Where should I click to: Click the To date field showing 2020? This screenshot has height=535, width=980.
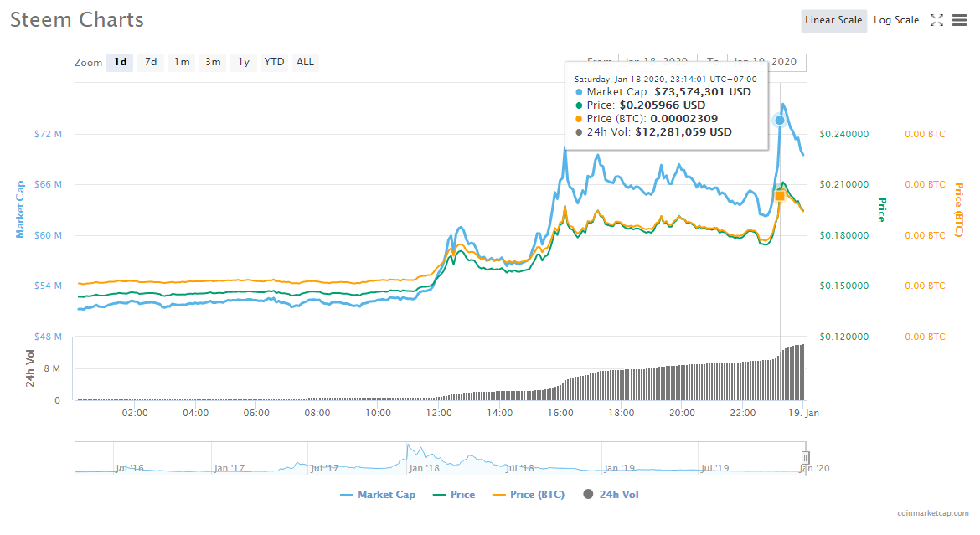tap(766, 63)
